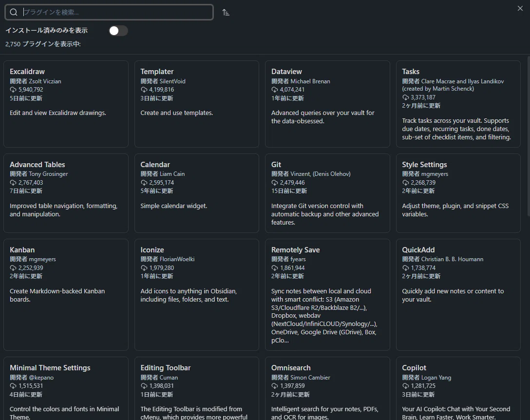This screenshot has width=530, height=420.
Task: Click download icon beside 1,861,944
Action: [274, 268]
